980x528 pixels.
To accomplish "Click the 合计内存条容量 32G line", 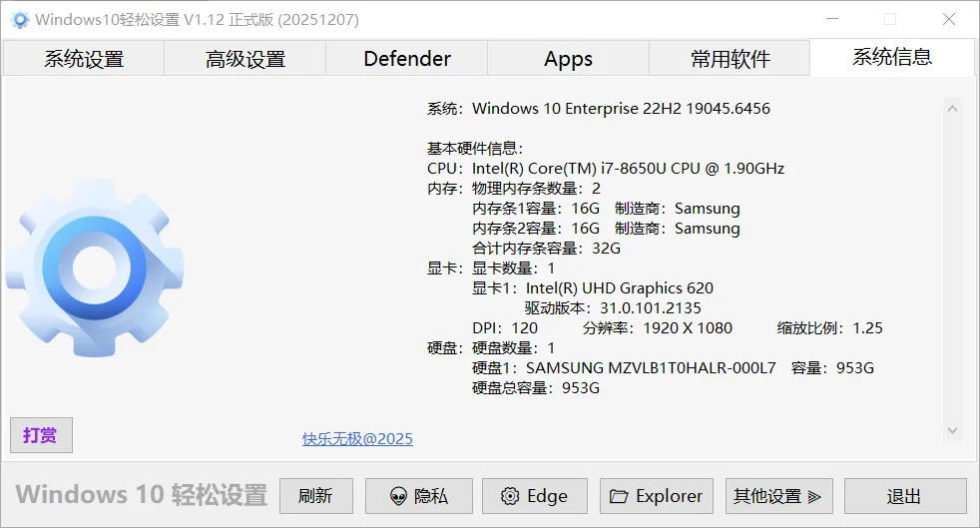I will pyautogui.click(x=546, y=249).
